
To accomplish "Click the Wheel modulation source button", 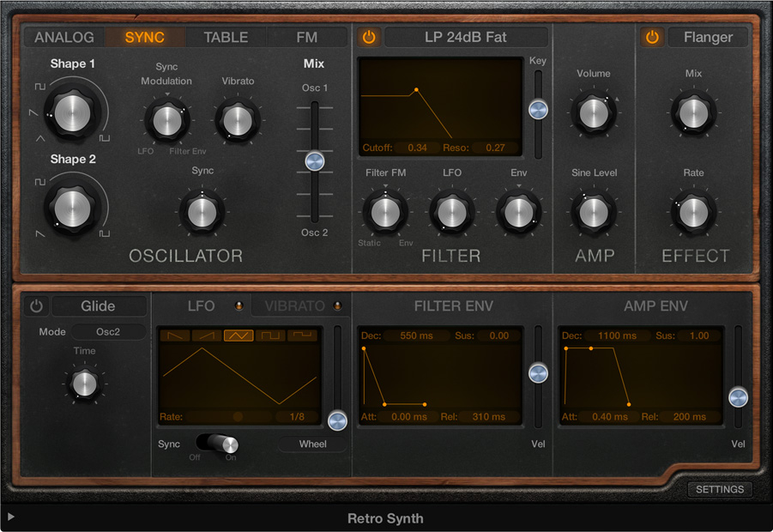I will coord(312,444).
